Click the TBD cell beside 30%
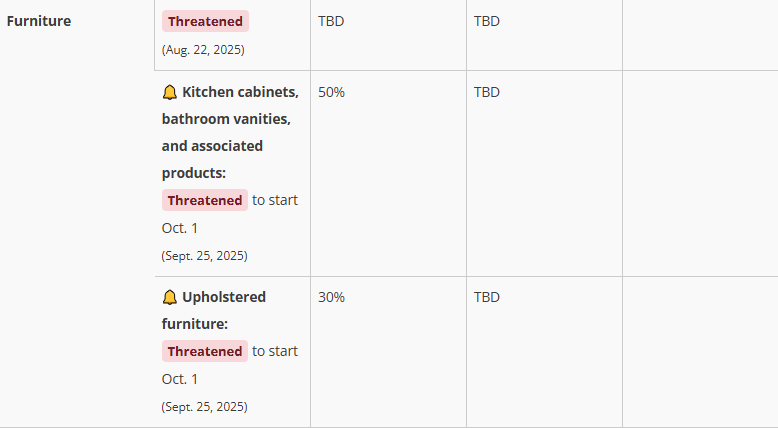The width and height of the screenshot is (778, 428). click(487, 297)
